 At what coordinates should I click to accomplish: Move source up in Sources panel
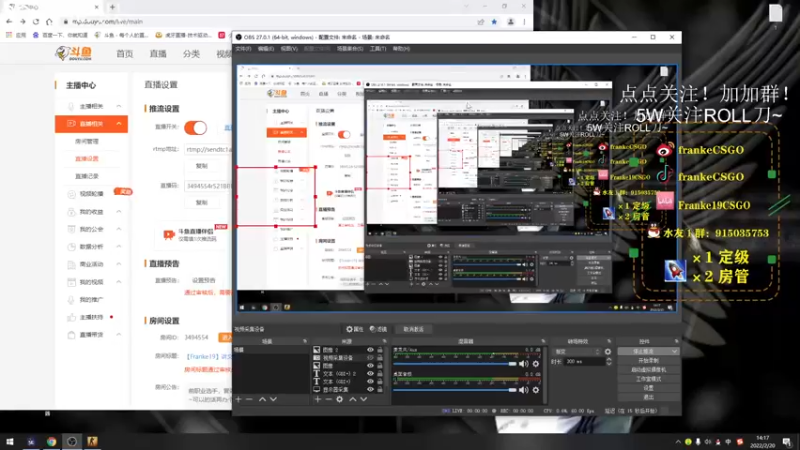tap(353, 399)
